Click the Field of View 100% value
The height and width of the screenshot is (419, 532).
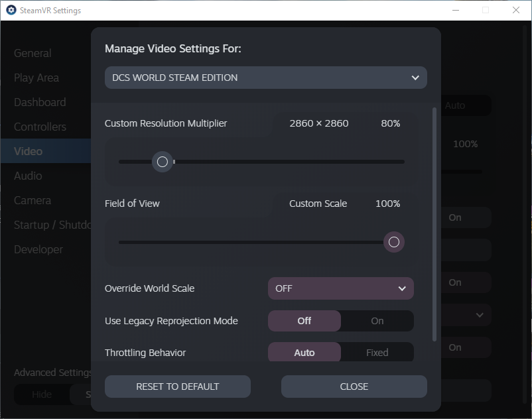388,204
